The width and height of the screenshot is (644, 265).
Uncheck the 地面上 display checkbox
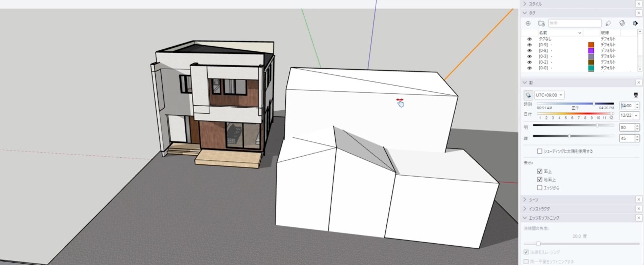pyautogui.click(x=539, y=180)
